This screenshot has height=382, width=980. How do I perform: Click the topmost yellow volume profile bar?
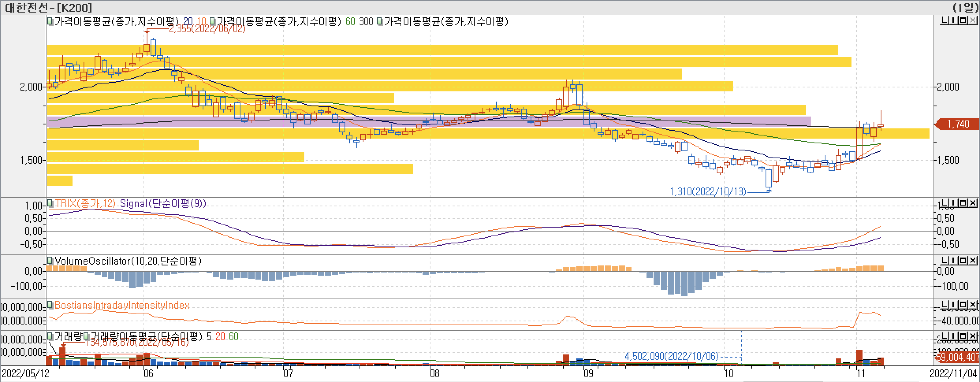coord(442,50)
